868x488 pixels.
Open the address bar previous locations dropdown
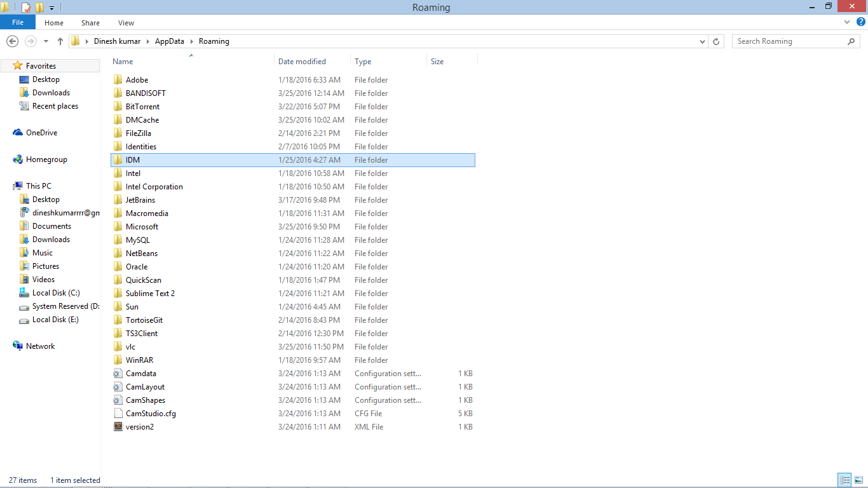[x=703, y=41]
